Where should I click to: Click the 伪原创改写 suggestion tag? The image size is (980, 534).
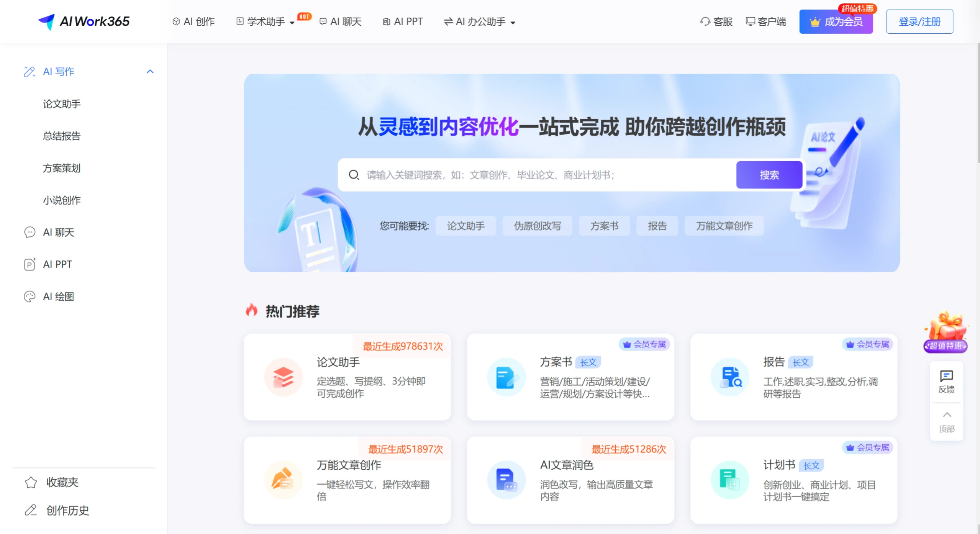(x=537, y=226)
